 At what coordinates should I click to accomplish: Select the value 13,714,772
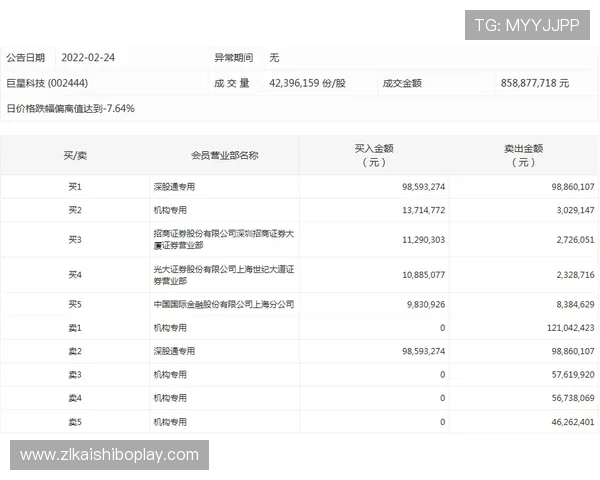tap(423, 210)
